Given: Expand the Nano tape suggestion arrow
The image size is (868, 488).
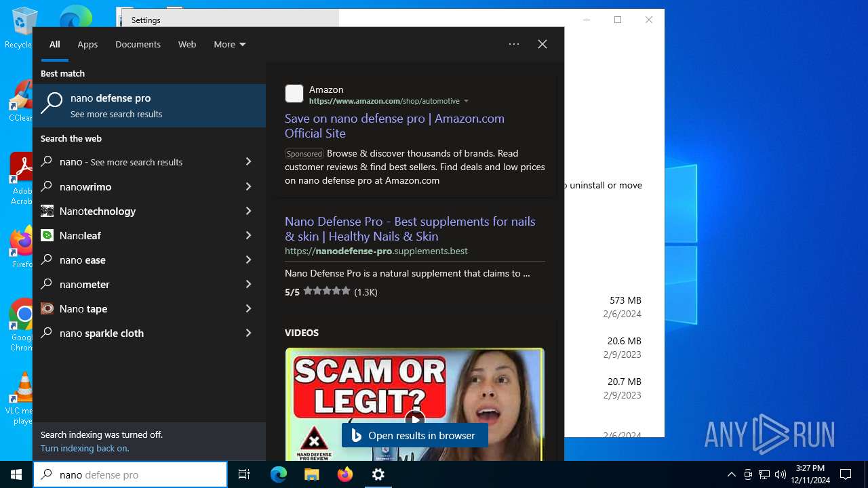Looking at the screenshot, I should 248,308.
